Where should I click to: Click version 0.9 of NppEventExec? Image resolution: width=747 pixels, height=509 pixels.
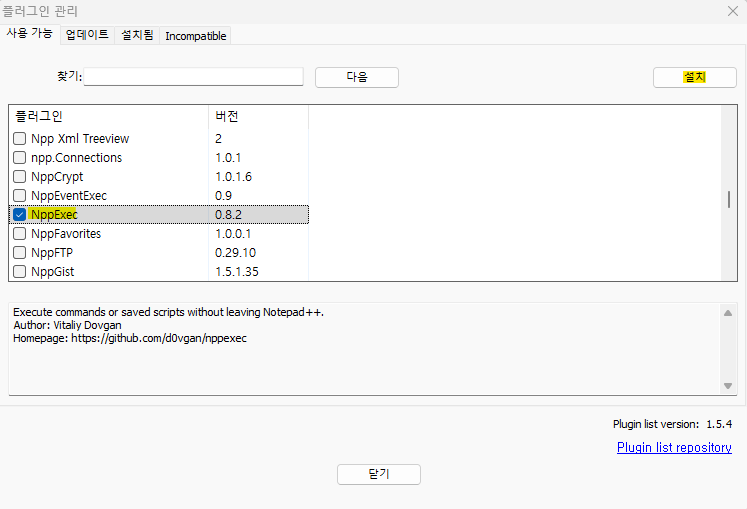pos(223,195)
